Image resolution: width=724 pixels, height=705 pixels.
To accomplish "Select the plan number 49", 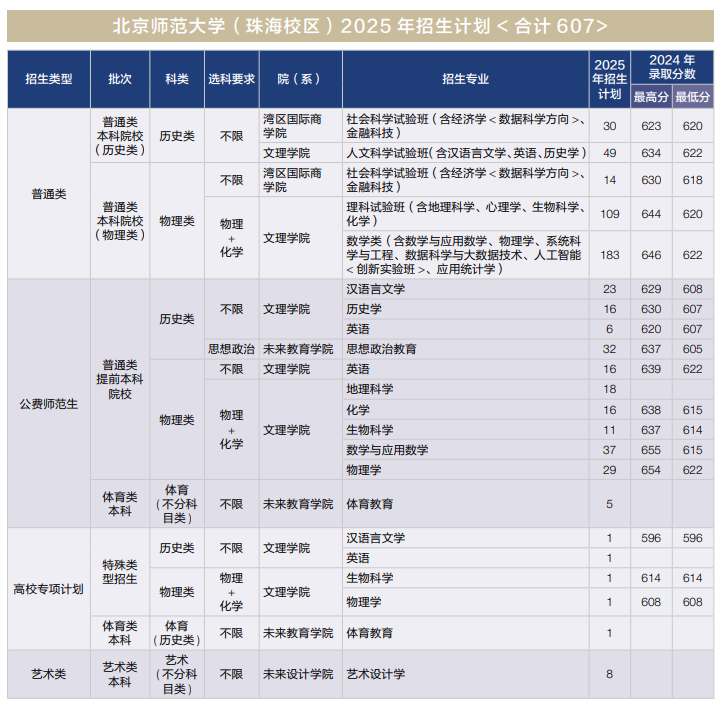I will (609, 153).
